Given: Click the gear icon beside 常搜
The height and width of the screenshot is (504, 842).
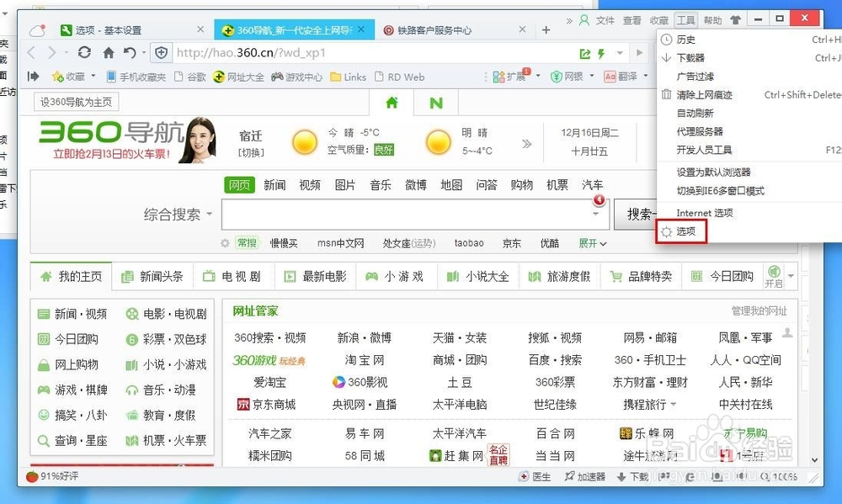Looking at the screenshot, I should point(225,243).
